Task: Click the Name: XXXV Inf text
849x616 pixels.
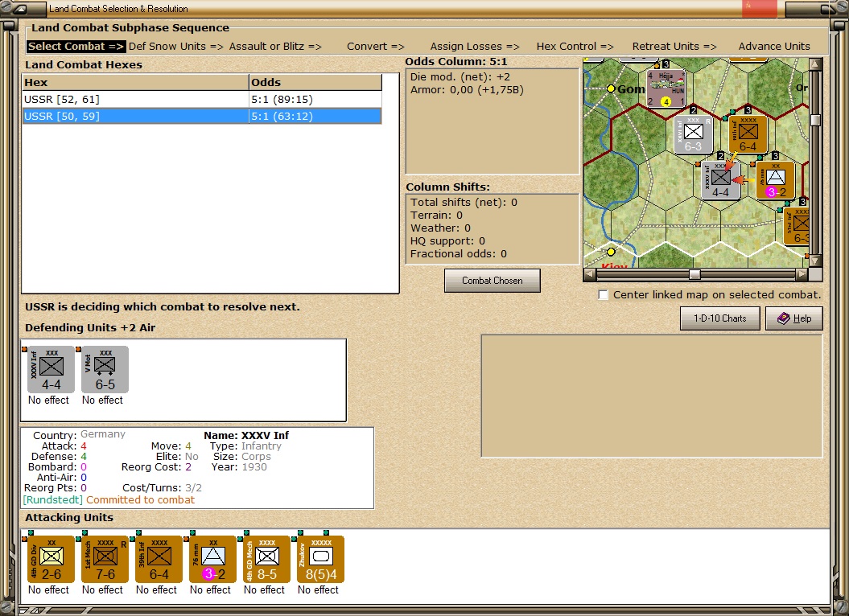Action: [245, 435]
